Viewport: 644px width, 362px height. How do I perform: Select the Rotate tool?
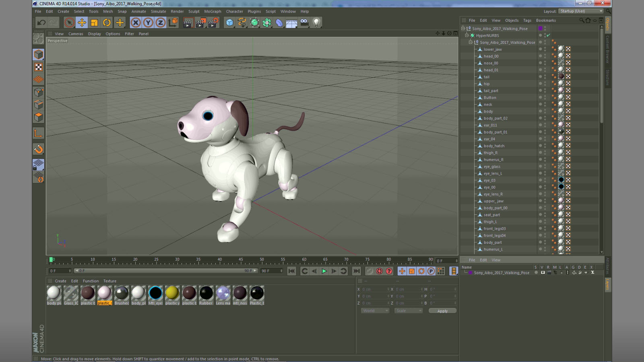coord(107,23)
